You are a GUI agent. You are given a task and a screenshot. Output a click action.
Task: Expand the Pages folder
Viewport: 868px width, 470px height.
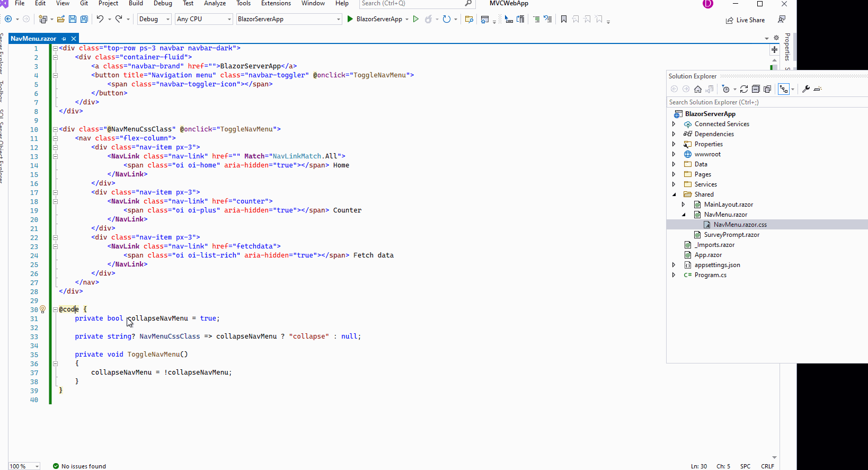click(674, 174)
